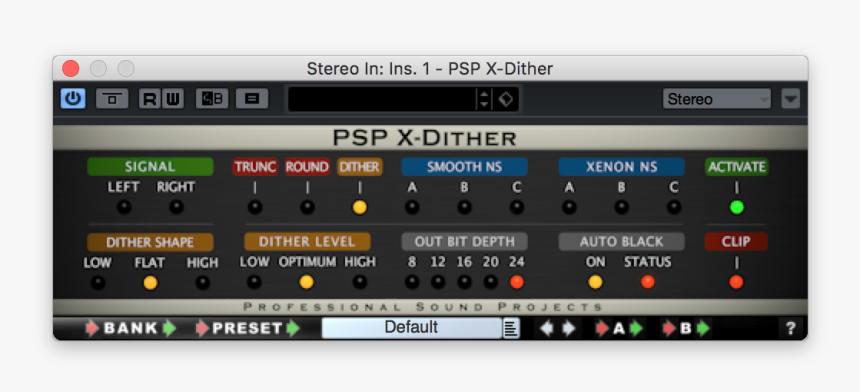Screen dimensions: 860x392
Task: Set Dither Shape to HIGH
Action: click(202, 283)
